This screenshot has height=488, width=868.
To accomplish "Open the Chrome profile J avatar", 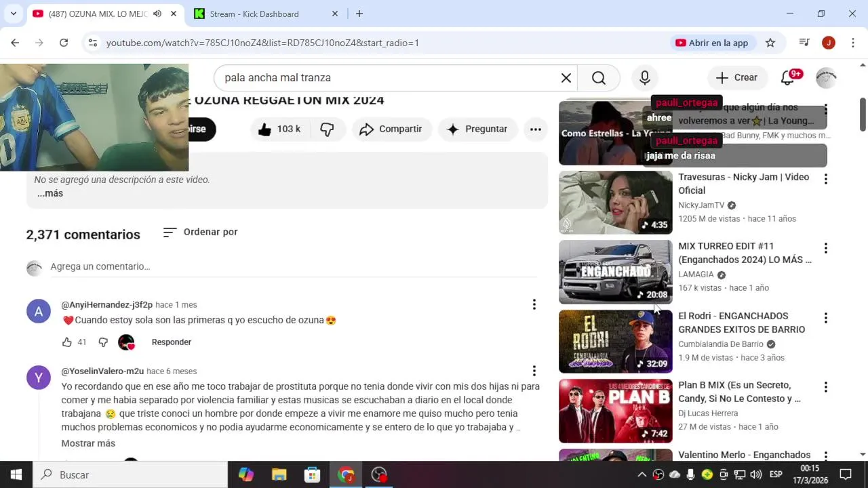I will (x=829, y=43).
